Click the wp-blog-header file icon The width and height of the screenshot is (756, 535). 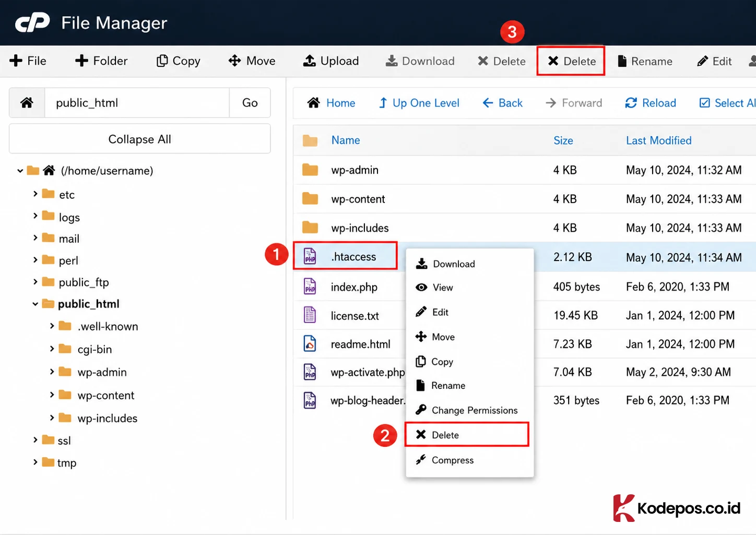coord(310,400)
